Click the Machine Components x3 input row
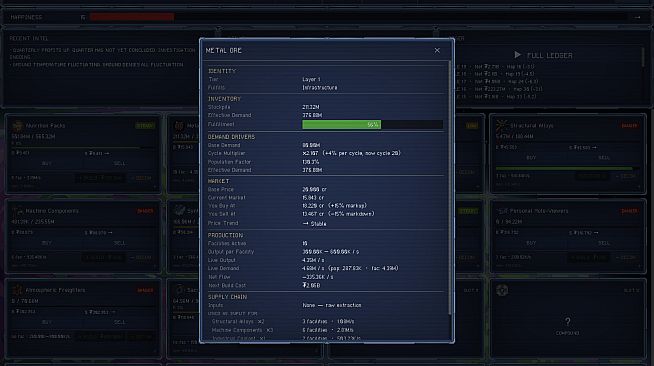 tap(325, 330)
